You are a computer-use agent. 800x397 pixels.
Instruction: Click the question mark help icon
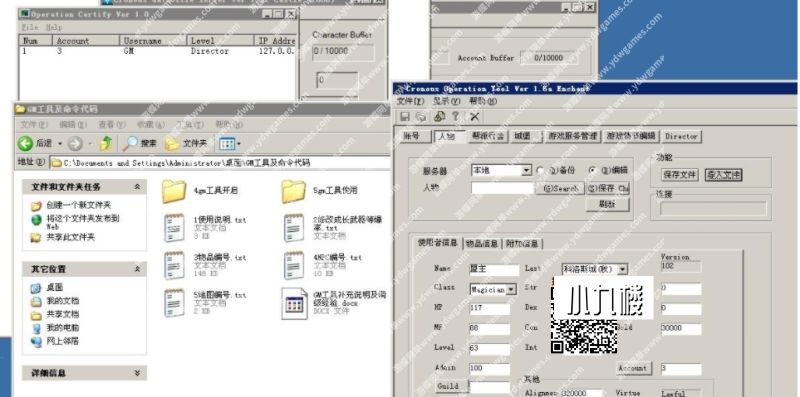click(455, 116)
